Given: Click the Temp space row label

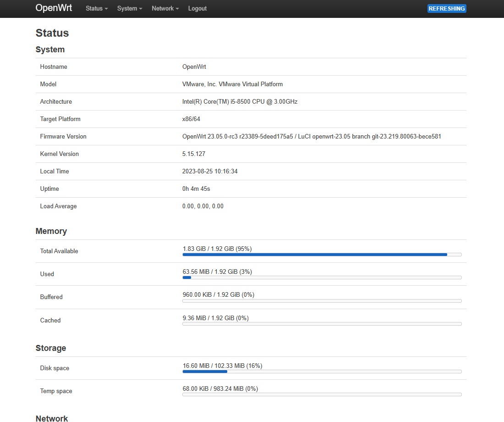Looking at the screenshot, I should coord(56,391).
